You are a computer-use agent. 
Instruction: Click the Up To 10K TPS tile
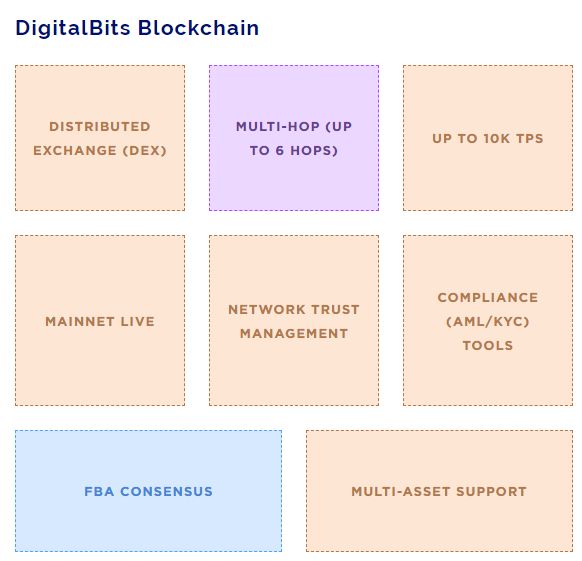click(488, 138)
